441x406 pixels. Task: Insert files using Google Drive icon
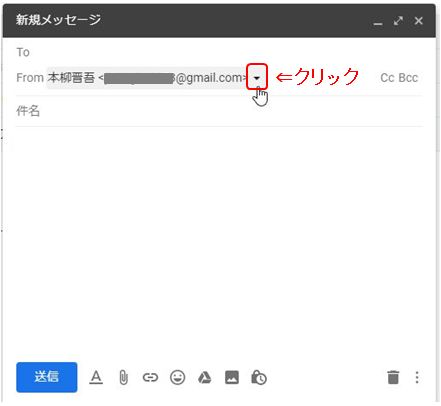[x=205, y=378]
